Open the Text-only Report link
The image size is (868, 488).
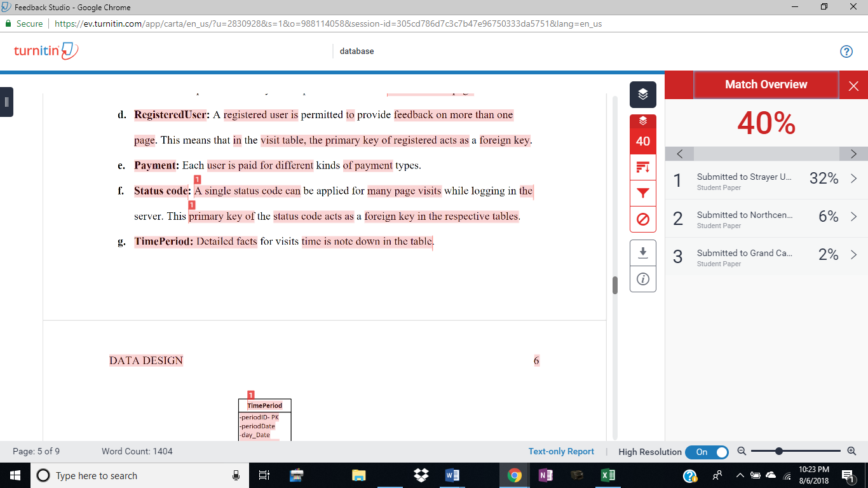[x=561, y=451]
